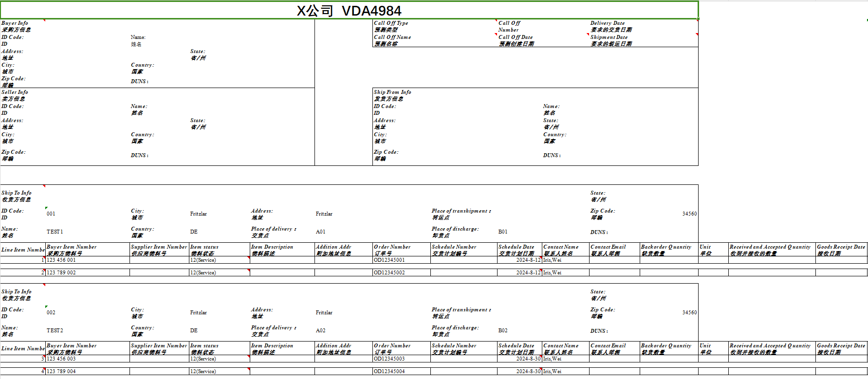Click buyer item number 123 456 001

(61, 260)
